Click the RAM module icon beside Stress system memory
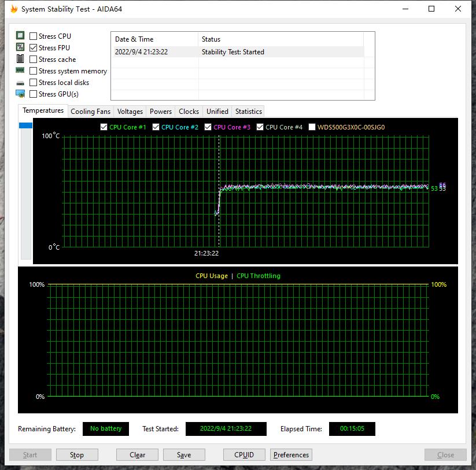This screenshot has width=476, height=470. 20,71
